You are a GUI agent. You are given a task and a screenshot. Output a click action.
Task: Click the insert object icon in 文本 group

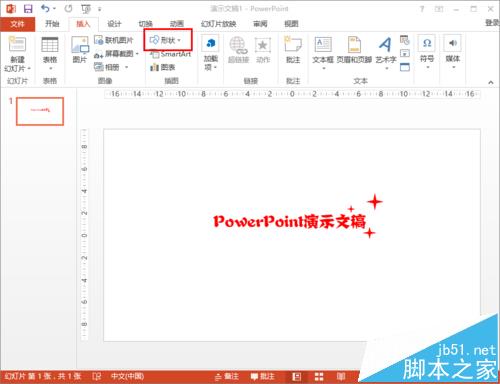coord(405,67)
